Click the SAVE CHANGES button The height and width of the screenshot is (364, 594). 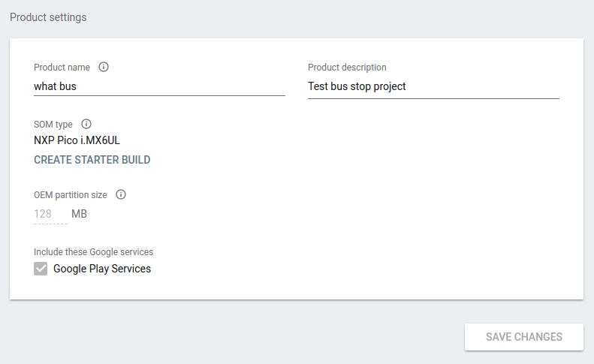click(524, 337)
